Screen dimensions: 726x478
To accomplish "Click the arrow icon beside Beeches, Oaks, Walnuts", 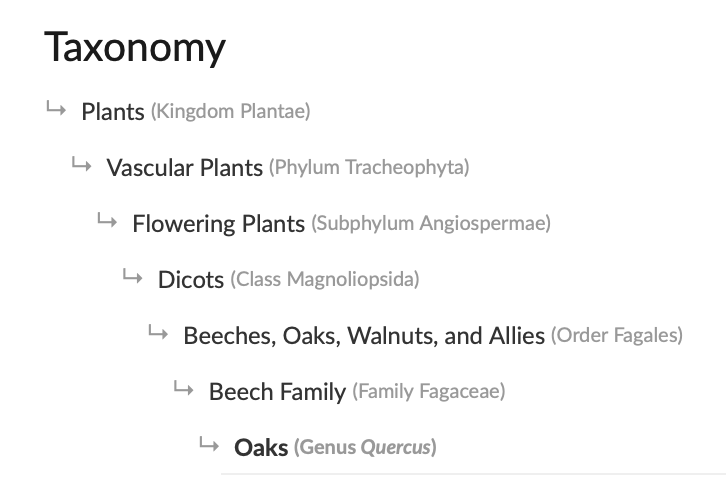I will (158, 333).
